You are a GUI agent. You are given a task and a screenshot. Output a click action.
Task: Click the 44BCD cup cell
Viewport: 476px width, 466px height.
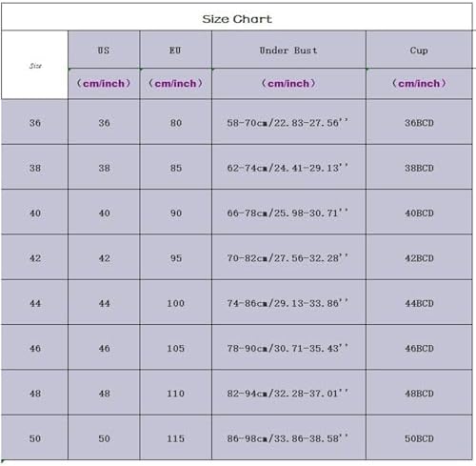419,303
